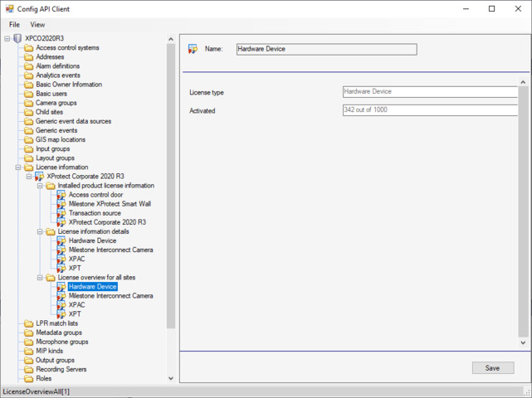
Task: Click the Save button
Action: [493, 368]
